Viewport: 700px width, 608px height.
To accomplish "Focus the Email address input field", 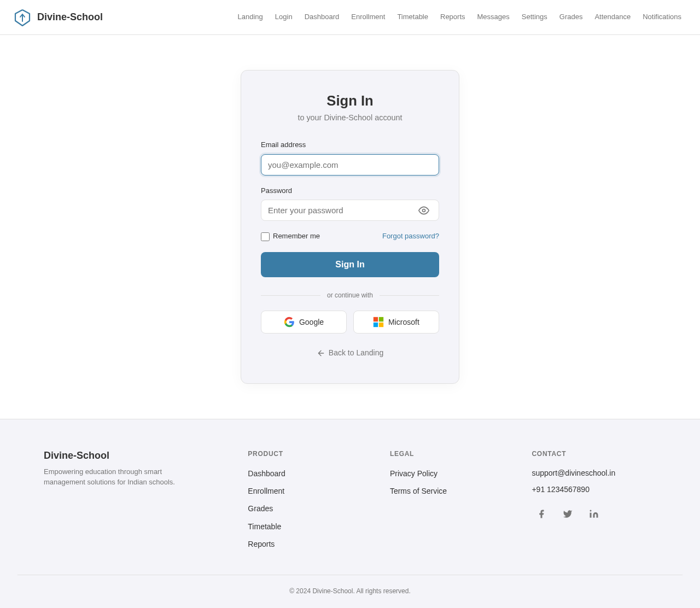I will point(350,165).
